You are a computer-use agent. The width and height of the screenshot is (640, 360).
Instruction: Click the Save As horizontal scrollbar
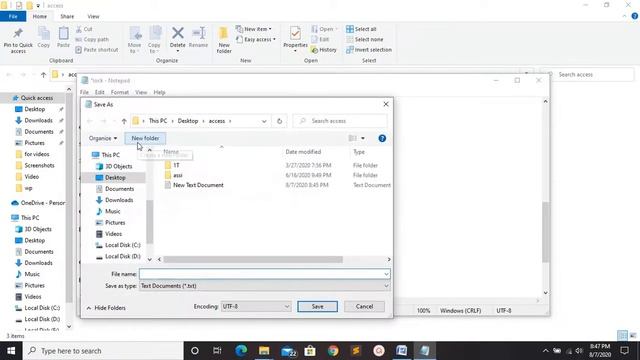point(253,260)
